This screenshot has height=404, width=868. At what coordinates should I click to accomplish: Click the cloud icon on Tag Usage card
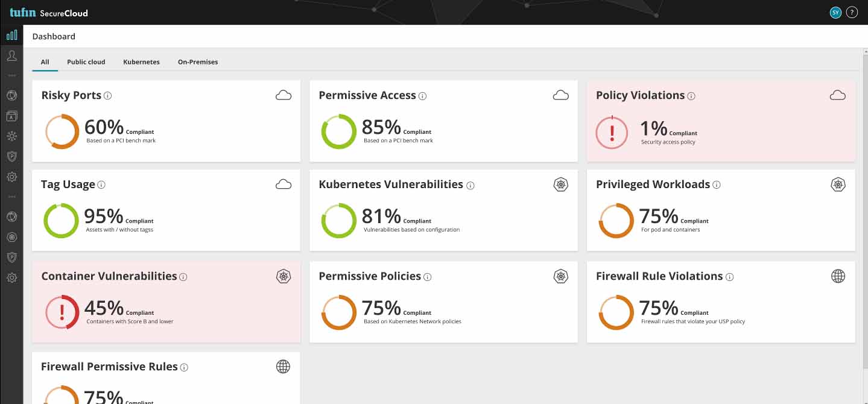pos(283,185)
